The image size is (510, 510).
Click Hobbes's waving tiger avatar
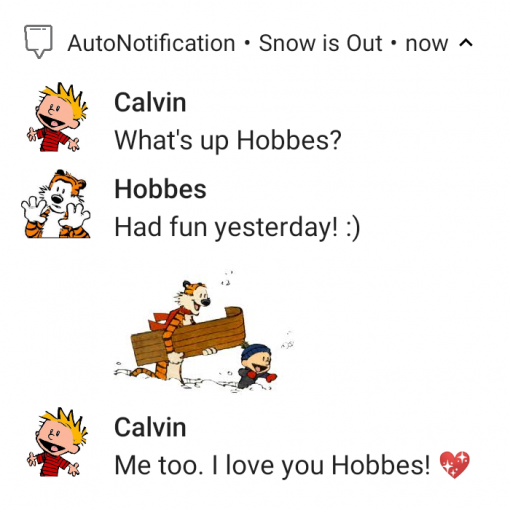(56, 204)
